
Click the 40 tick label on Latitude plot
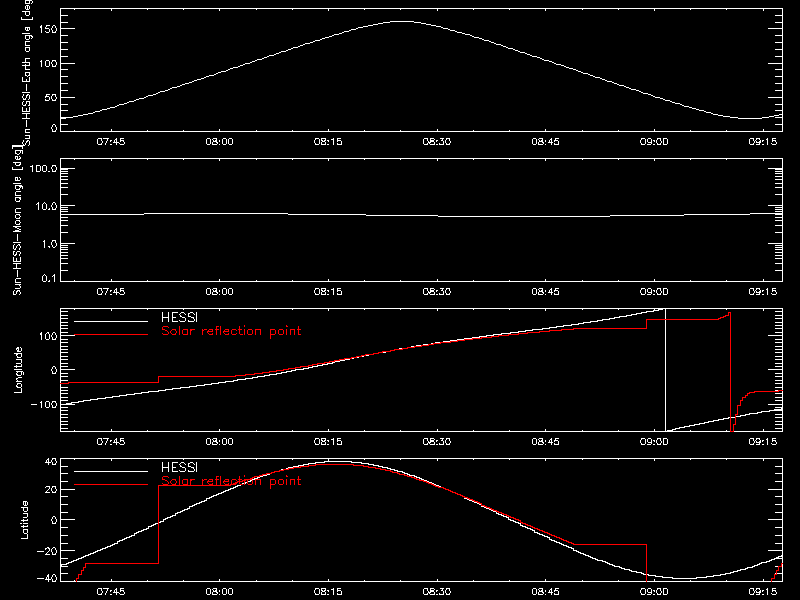pos(51,462)
